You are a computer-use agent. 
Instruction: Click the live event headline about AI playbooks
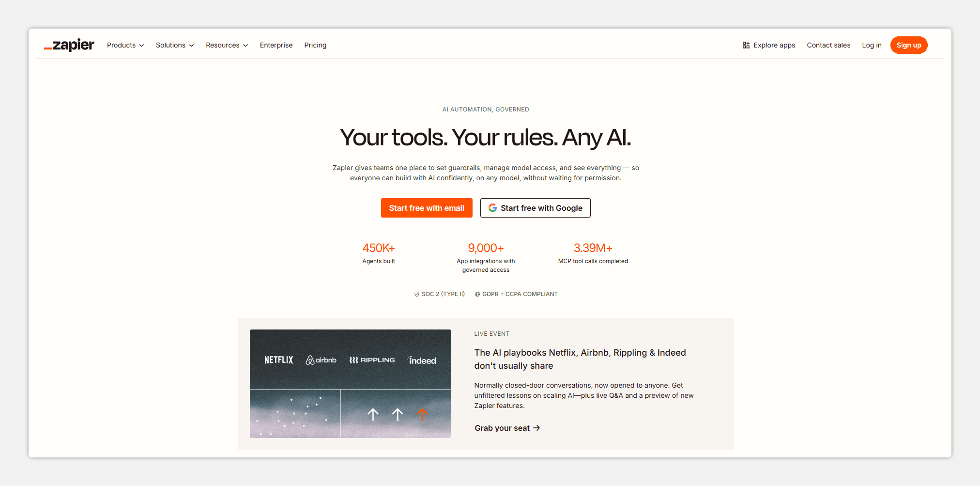[x=580, y=359]
